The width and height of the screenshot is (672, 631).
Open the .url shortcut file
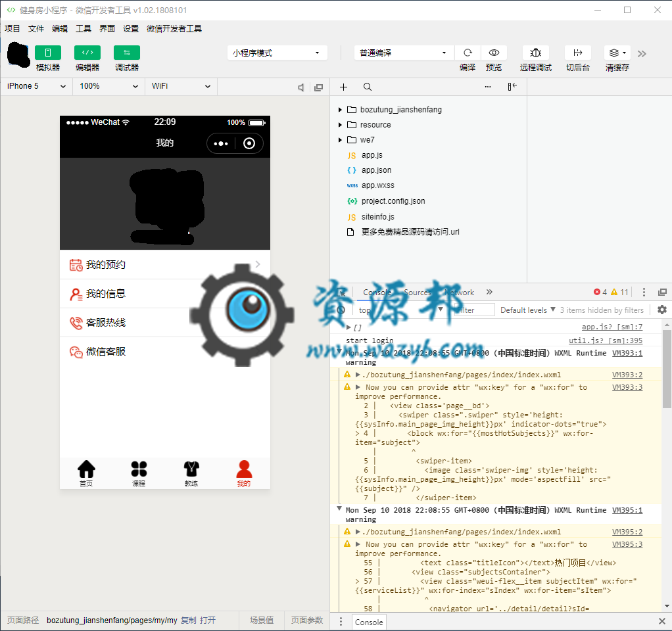(410, 232)
